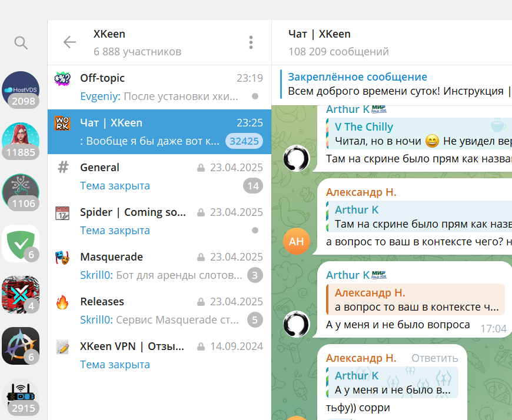Click the Чат | XKeen chat header
The width and height of the screenshot is (512, 420).
[x=320, y=34]
